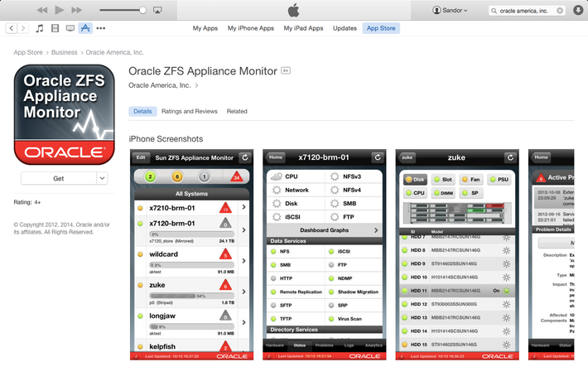Expand the x7210-brm-01 row chevron
The width and height of the screenshot is (588, 367).
(243, 207)
